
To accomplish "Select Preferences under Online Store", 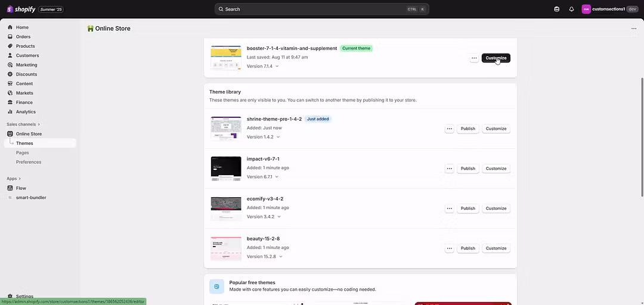I will coord(29,162).
